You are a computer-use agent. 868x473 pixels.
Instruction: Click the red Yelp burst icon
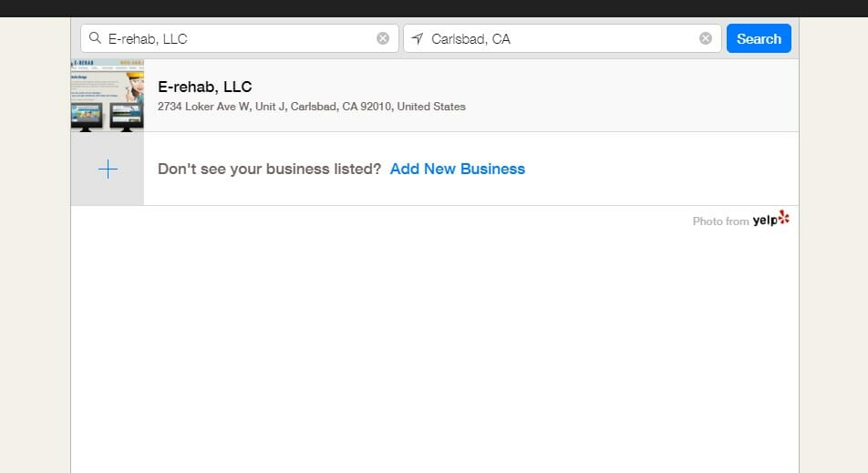pos(784,218)
